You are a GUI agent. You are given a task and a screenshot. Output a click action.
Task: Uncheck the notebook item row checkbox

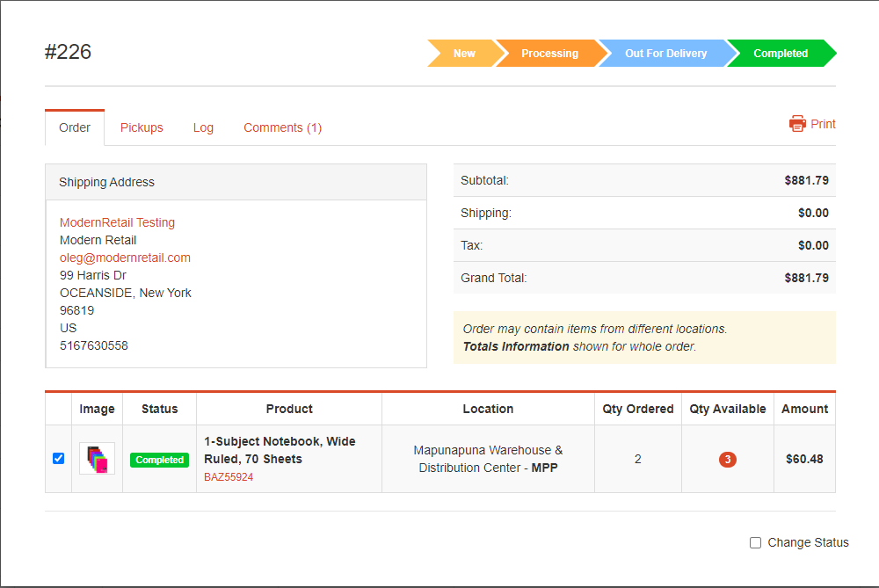click(58, 459)
